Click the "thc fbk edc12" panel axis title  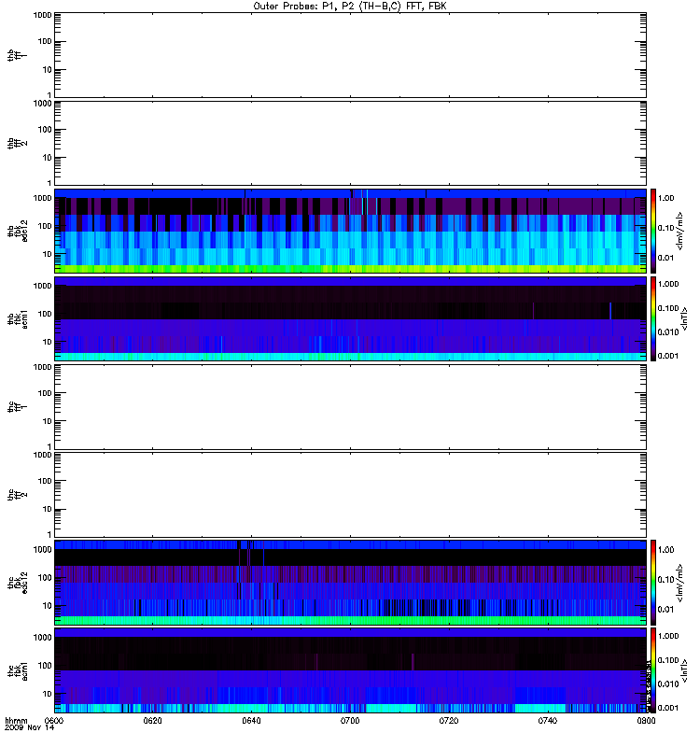pyautogui.click(x=17, y=583)
